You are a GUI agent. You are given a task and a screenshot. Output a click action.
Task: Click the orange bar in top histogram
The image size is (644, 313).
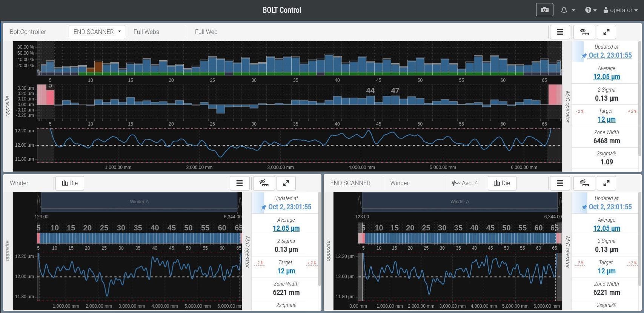click(x=98, y=66)
